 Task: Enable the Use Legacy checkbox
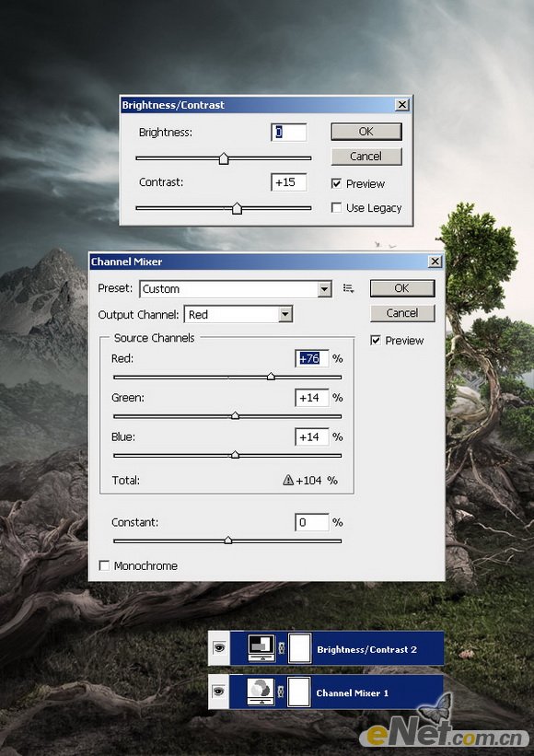pyautogui.click(x=336, y=207)
